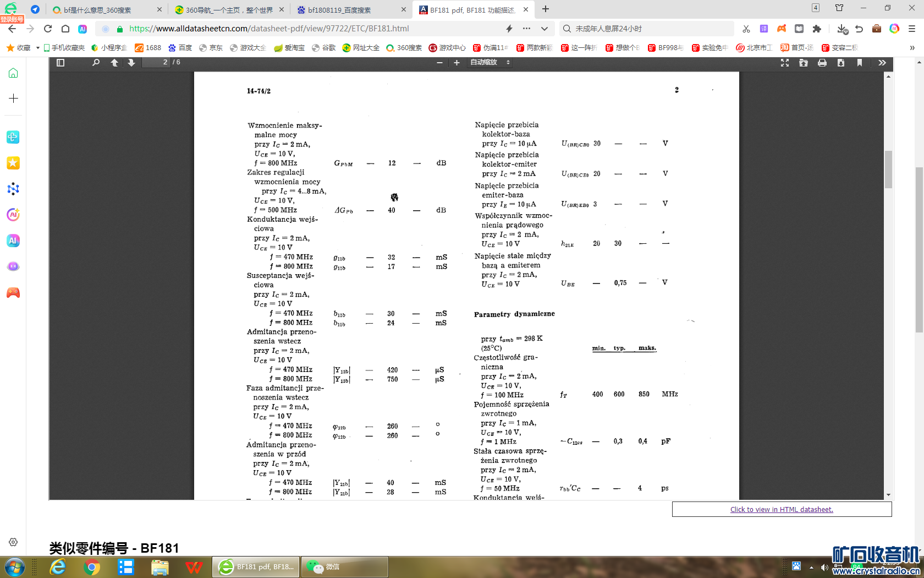
Task: Reload the current page
Action: 48,29
